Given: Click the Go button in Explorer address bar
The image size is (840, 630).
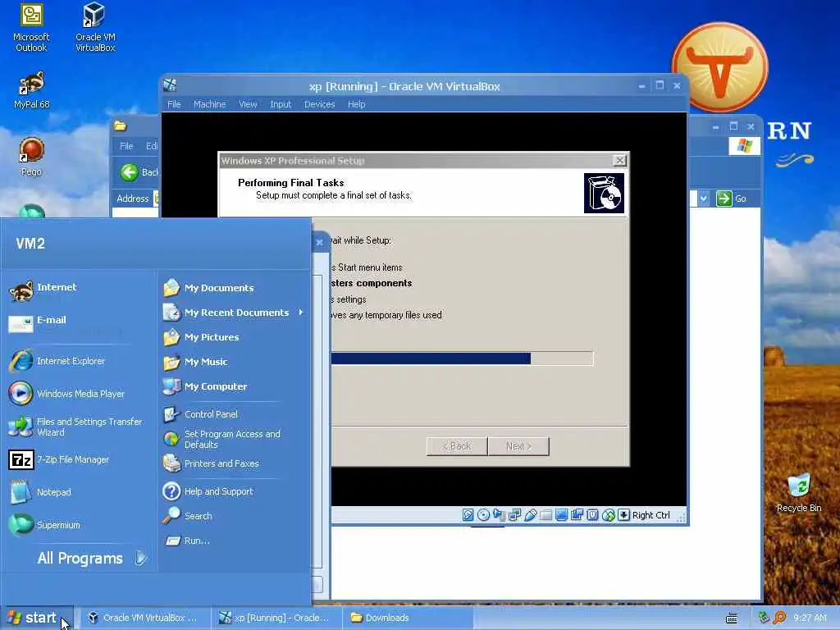Looking at the screenshot, I should [x=732, y=199].
